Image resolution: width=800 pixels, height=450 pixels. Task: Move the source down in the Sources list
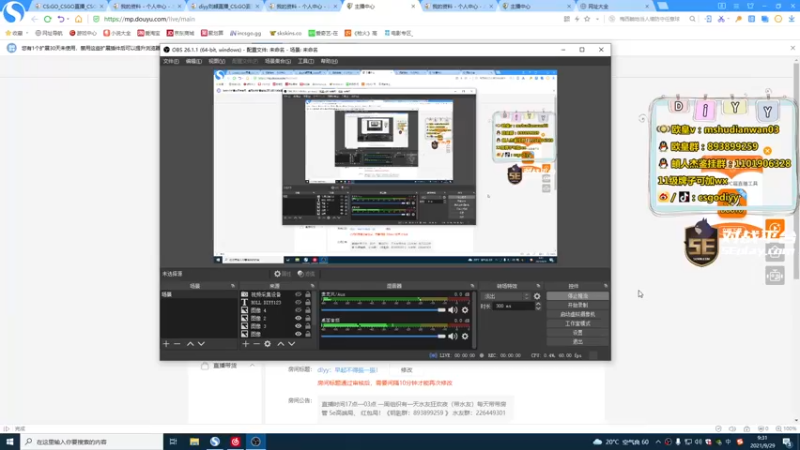point(291,344)
